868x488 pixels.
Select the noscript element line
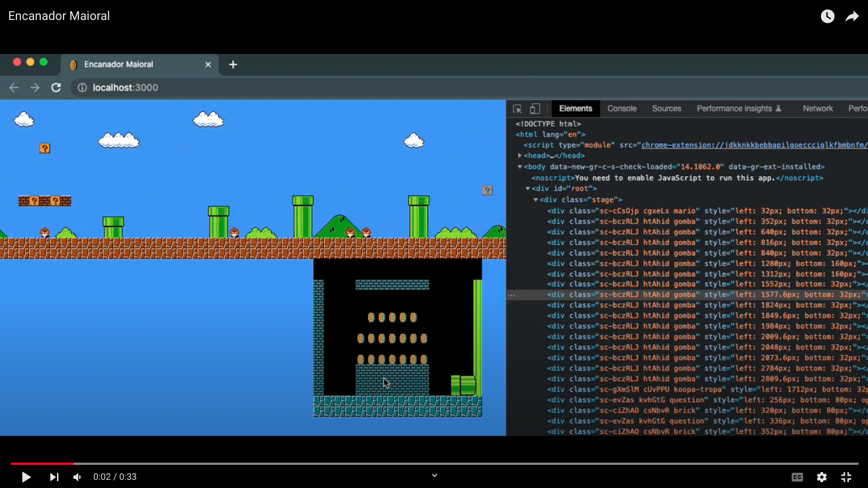pyautogui.click(x=677, y=178)
